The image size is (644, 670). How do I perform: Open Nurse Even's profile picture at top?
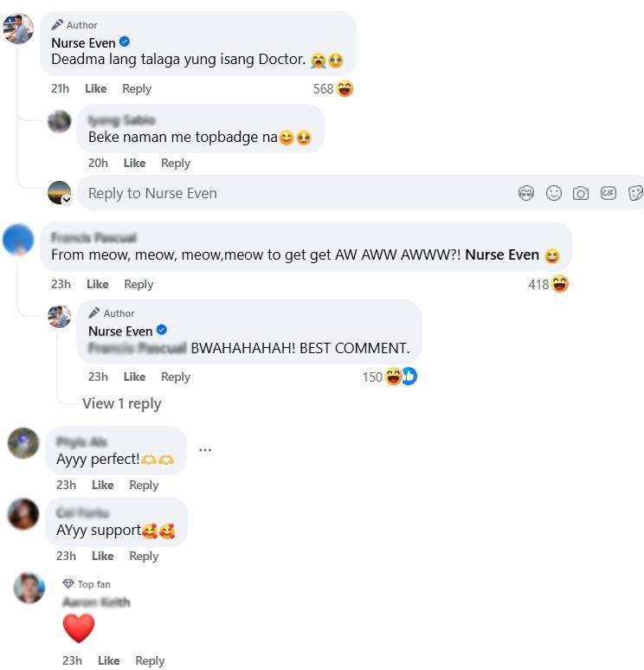point(18,29)
